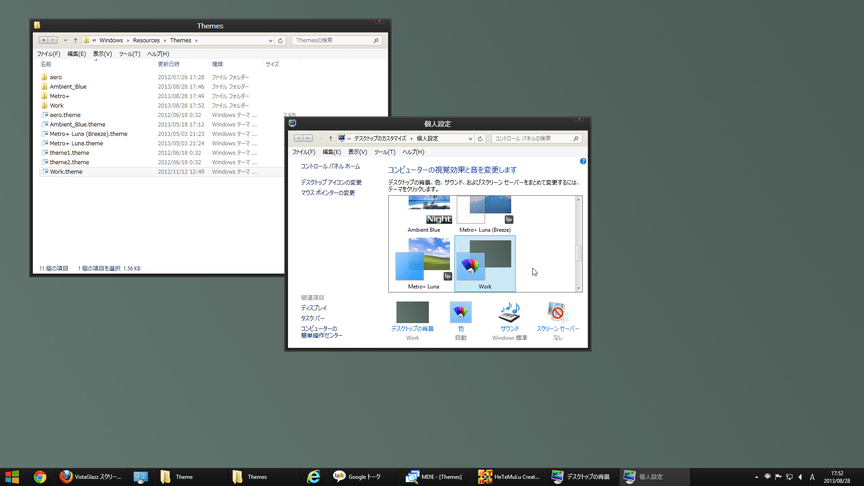Open ファイル(F) menu in 個人設定 window
The height and width of the screenshot is (486, 864).
tap(304, 152)
